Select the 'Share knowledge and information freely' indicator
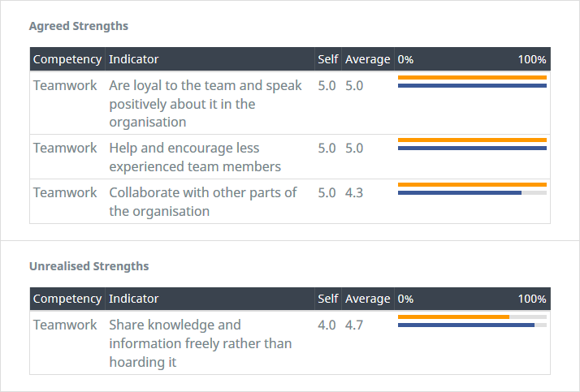 coord(201,343)
